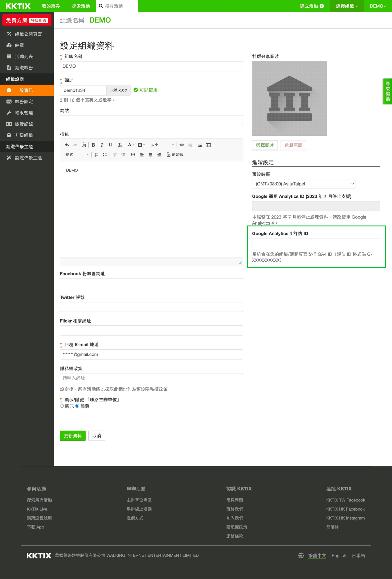Viewport: 392px width, 579px height.
Task: Click the 選擇圖片 button
Action: (265, 145)
